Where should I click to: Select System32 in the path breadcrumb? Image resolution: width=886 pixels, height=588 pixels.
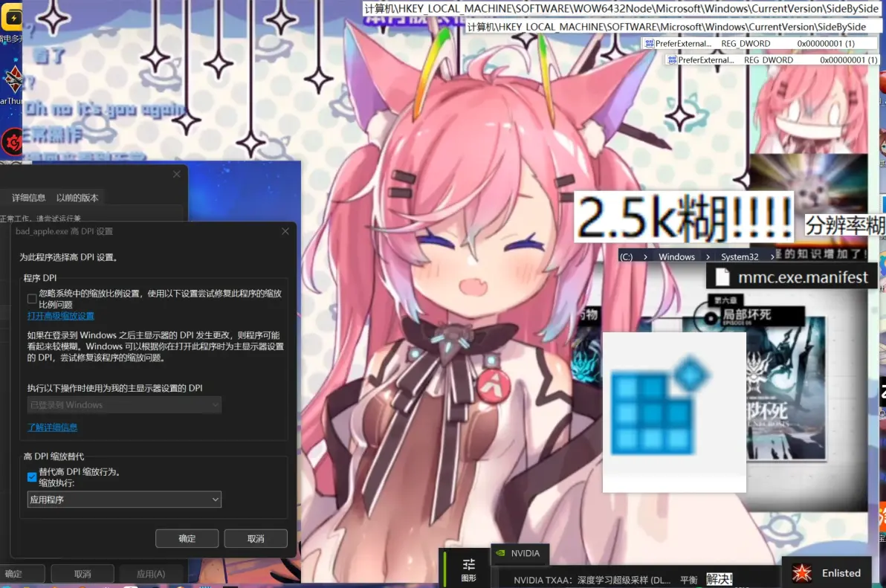click(x=740, y=256)
